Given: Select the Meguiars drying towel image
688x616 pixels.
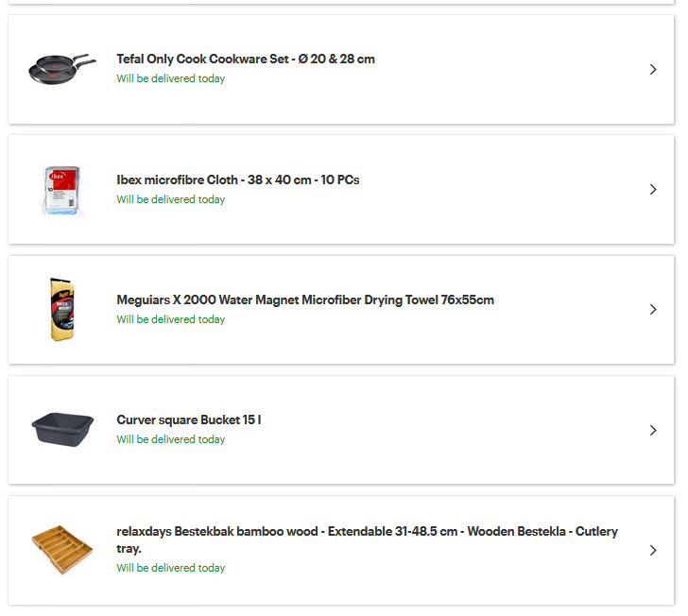Looking at the screenshot, I should click(x=61, y=309).
